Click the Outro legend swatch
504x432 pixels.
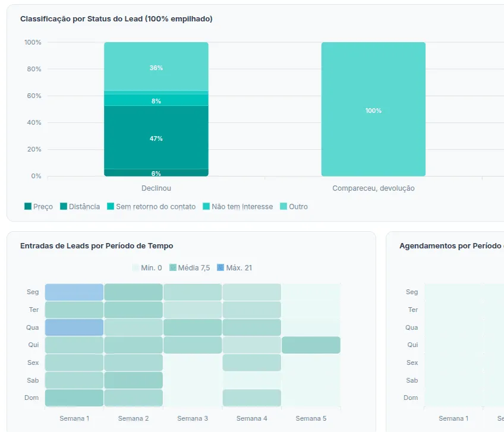(283, 206)
